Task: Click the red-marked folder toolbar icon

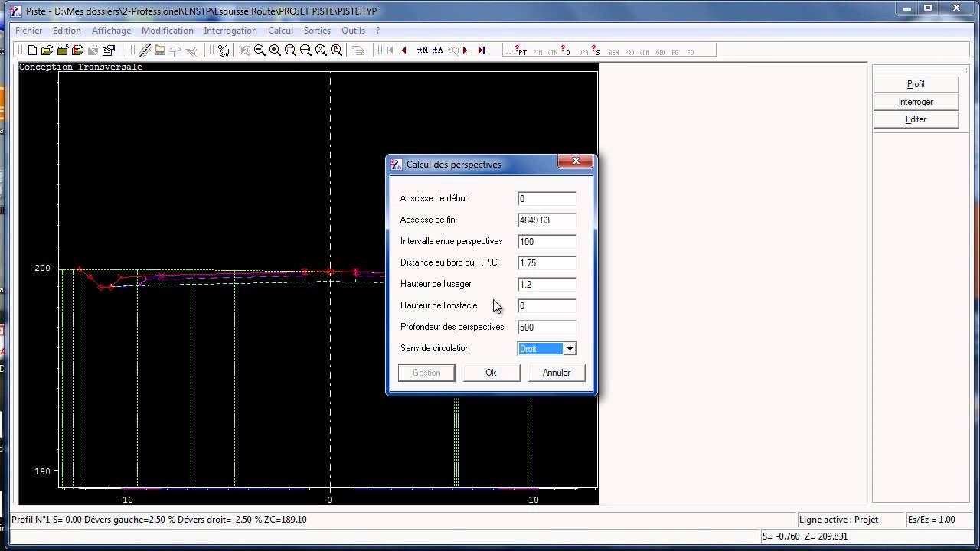Action: coord(77,51)
